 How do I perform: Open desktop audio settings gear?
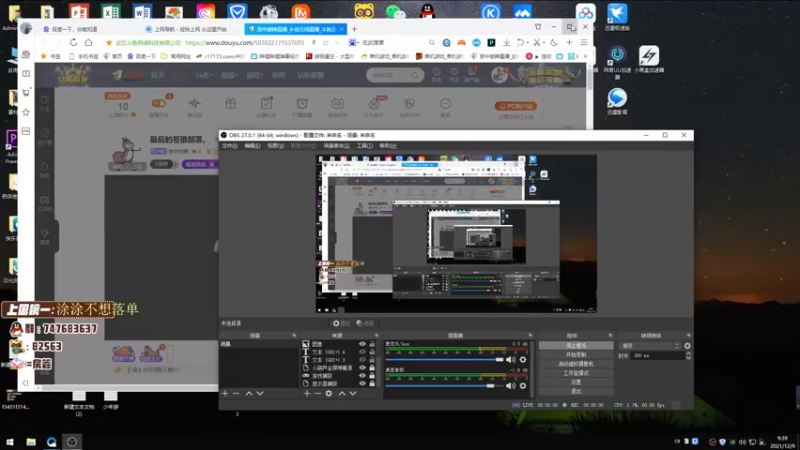(x=523, y=386)
